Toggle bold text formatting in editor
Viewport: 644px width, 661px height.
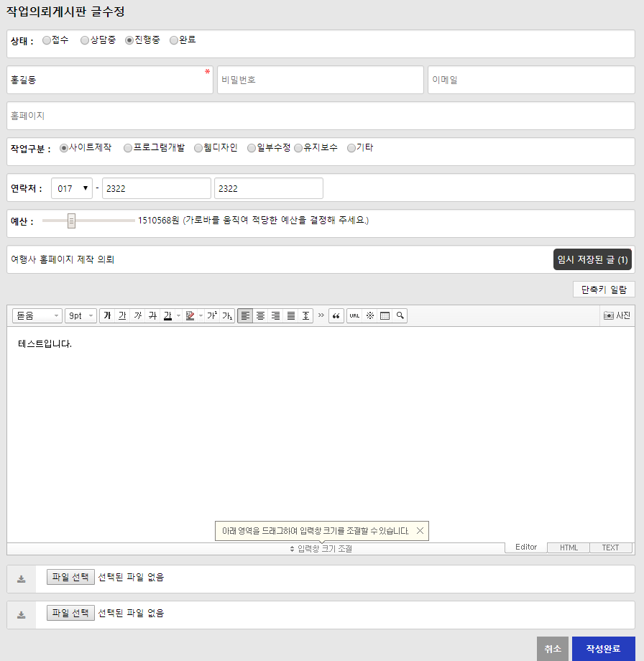tap(107, 315)
